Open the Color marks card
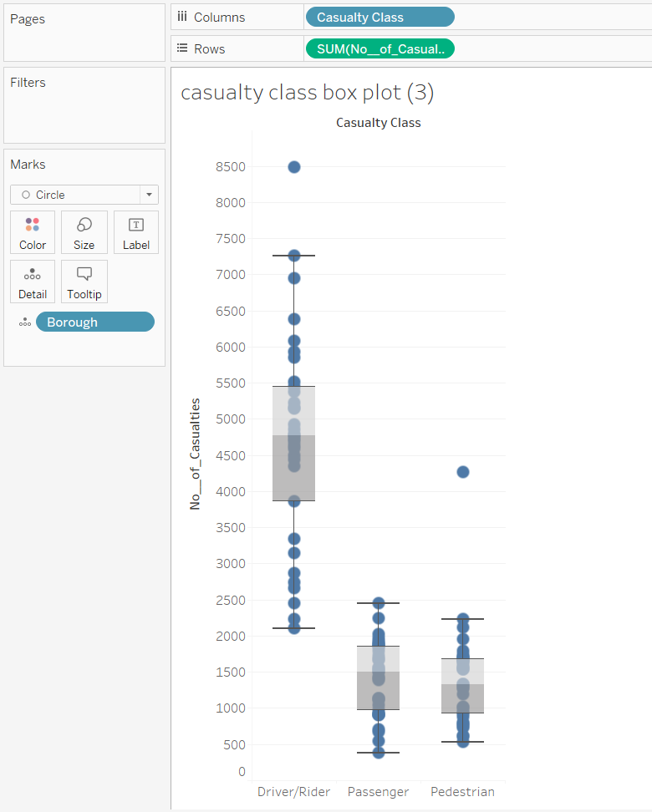The image size is (652, 812). pyautogui.click(x=32, y=232)
